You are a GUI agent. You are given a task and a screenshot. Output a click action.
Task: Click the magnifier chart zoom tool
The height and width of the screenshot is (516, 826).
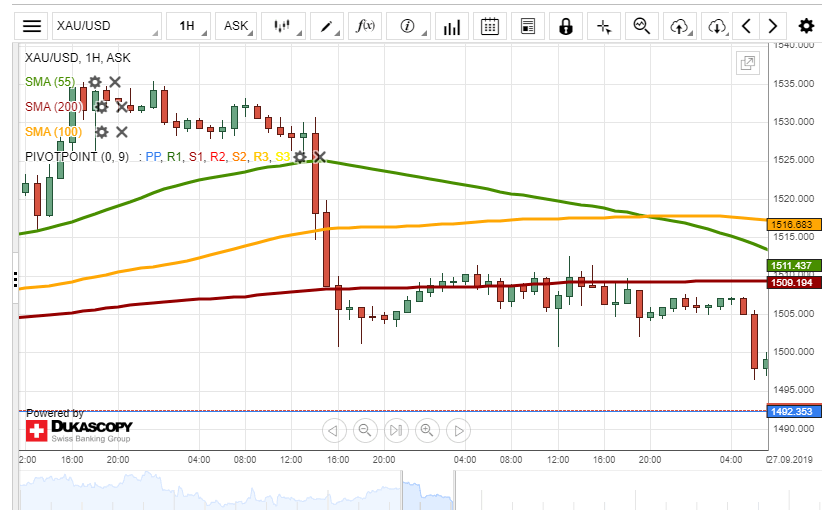pos(642,26)
